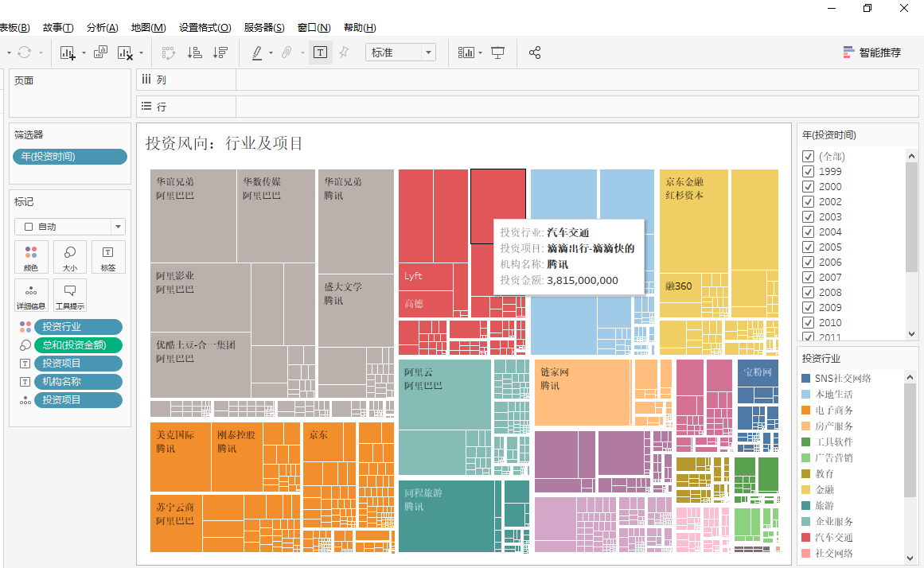Click the swap rows and columns icon
Viewport: 924px width, 568px height.
pyautogui.click(x=169, y=53)
